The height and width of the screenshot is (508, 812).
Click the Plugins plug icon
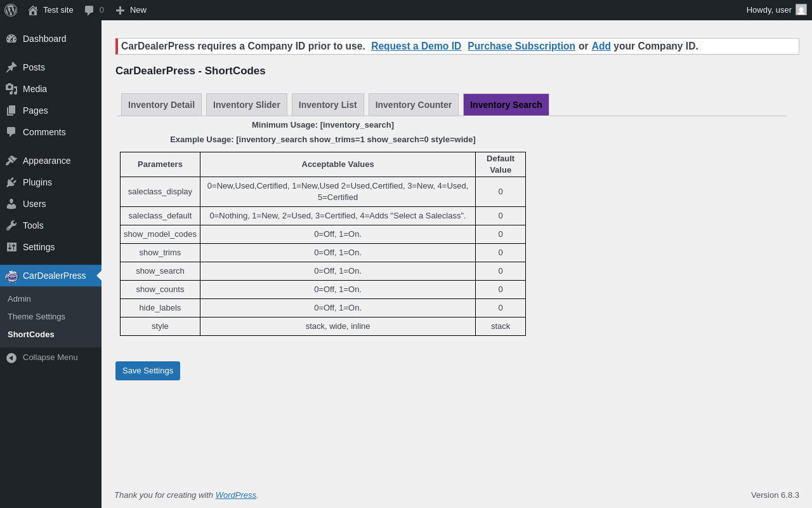(11, 182)
